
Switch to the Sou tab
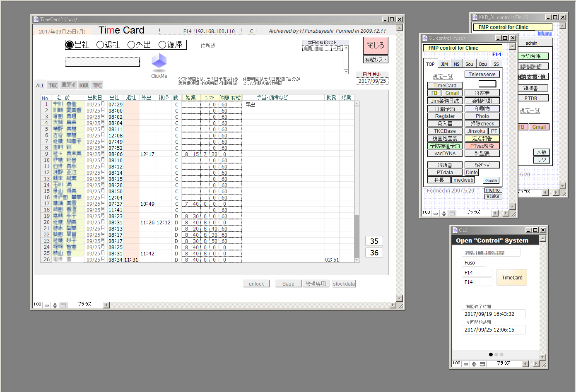pyautogui.click(x=469, y=64)
